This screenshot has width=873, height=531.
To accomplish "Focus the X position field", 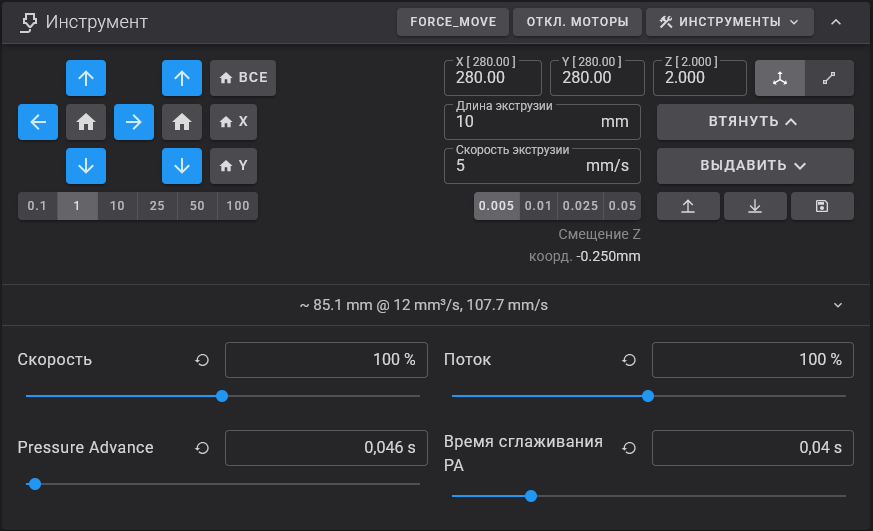I will pyautogui.click(x=493, y=78).
